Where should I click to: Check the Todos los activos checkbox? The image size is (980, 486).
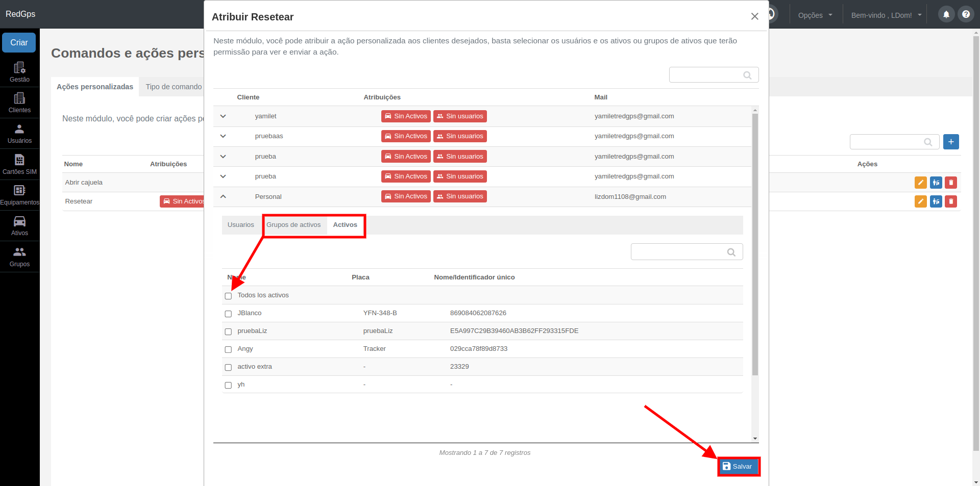(228, 296)
